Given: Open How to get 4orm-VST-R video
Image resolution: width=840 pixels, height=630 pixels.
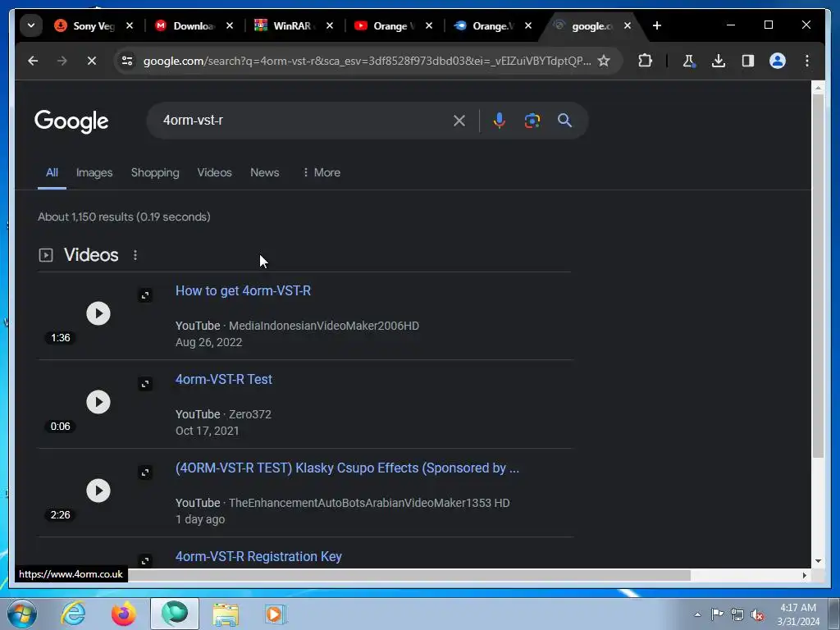Looking at the screenshot, I should tap(243, 291).
